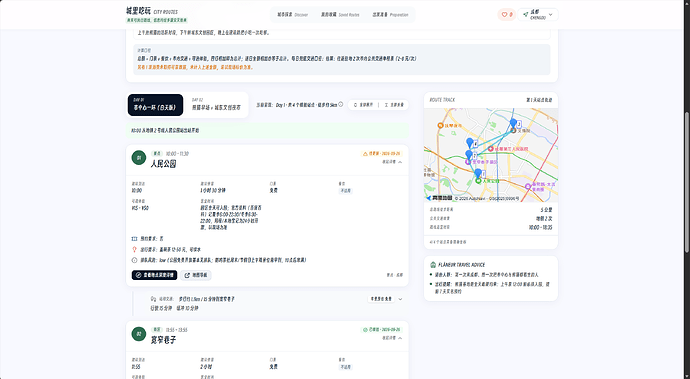Image resolution: width=690 pixels, height=379 pixels.
Task: Click the 5 公里 walking distance value
Action: [546, 210]
